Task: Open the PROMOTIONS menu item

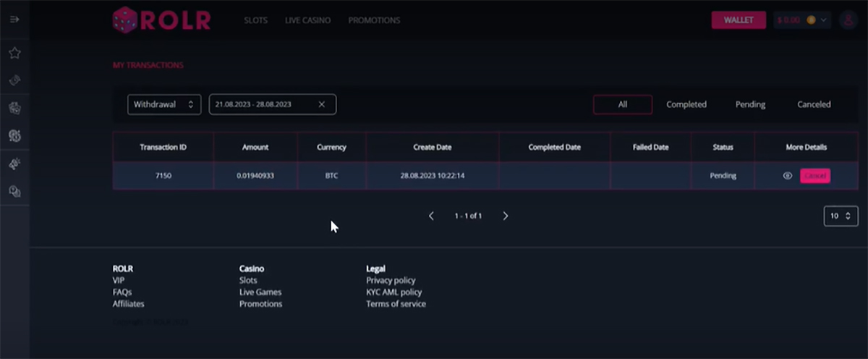Action: coord(374,20)
